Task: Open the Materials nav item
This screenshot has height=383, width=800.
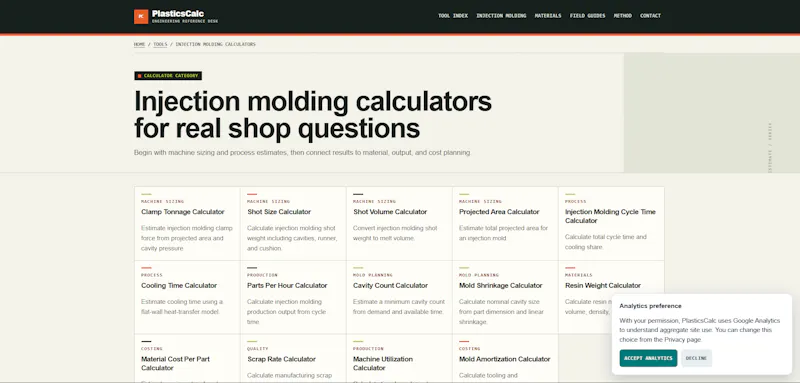Action: point(548,16)
